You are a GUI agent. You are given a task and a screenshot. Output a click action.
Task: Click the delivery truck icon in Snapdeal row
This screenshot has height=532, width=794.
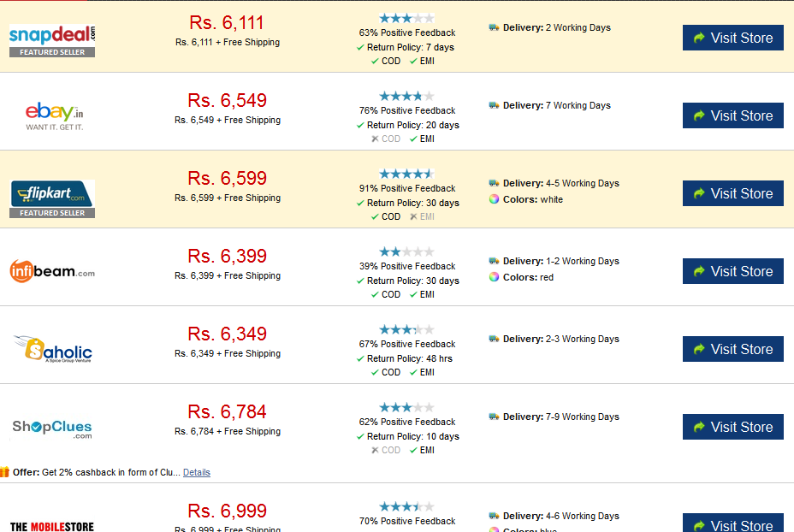click(x=494, y=27)
